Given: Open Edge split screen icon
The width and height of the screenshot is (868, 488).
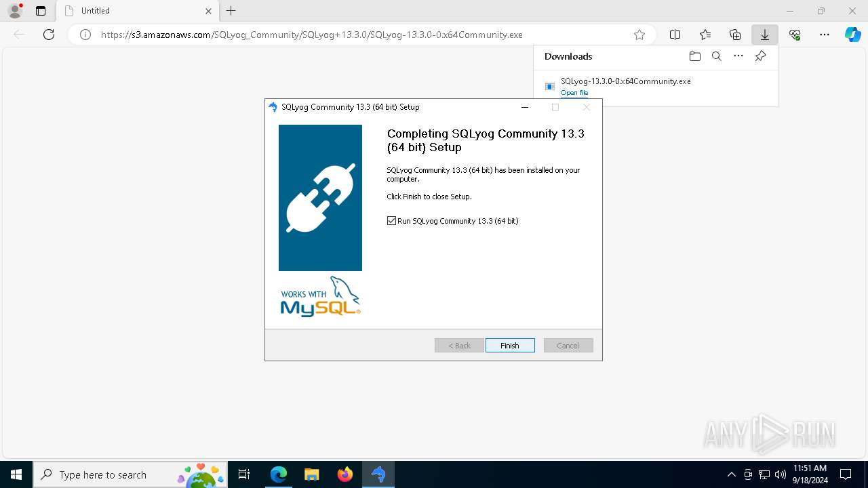Looking at the screenshot, I should click(x=675, y=35).
